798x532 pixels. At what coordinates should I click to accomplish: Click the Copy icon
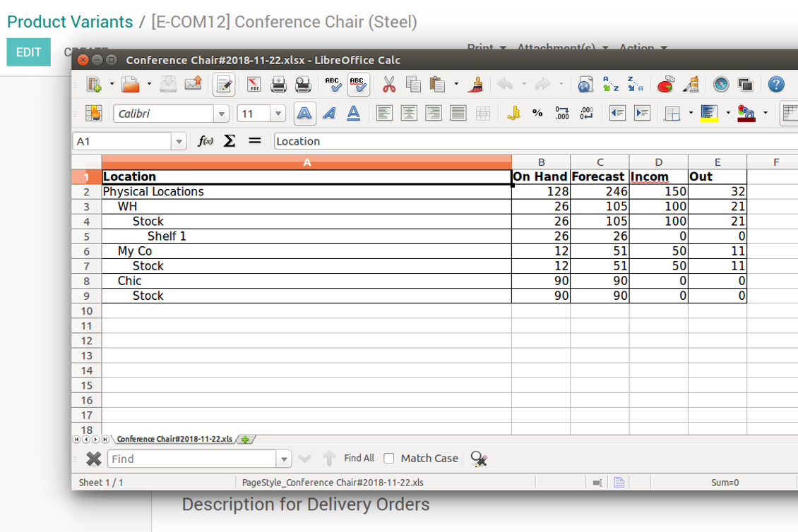point(413,84)
